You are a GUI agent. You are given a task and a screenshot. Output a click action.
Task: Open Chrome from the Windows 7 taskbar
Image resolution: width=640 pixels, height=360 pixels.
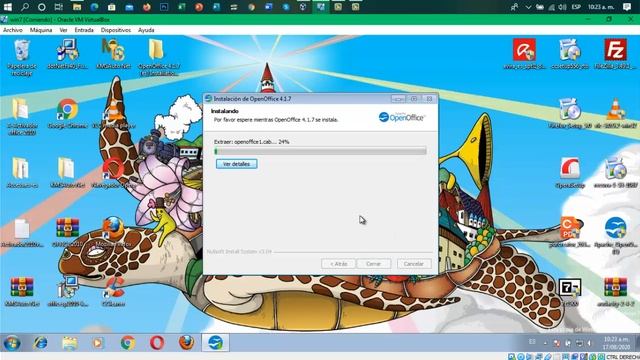128,343
